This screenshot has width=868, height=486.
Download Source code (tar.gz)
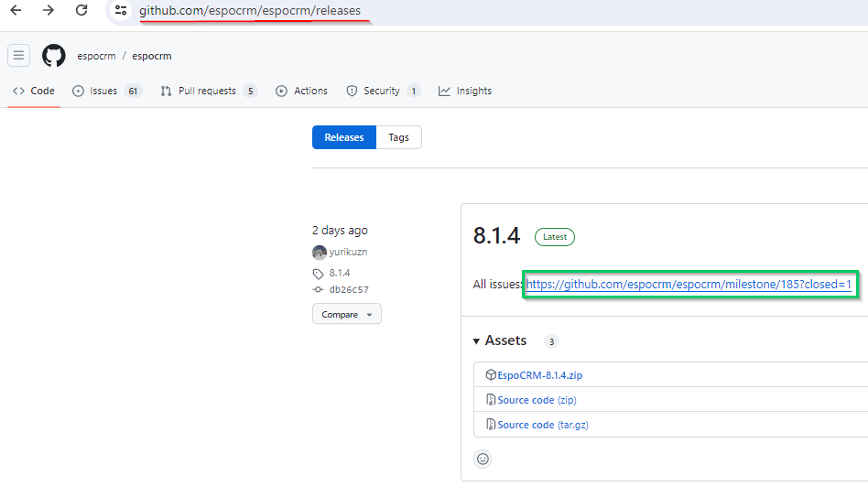coord(543,425)
